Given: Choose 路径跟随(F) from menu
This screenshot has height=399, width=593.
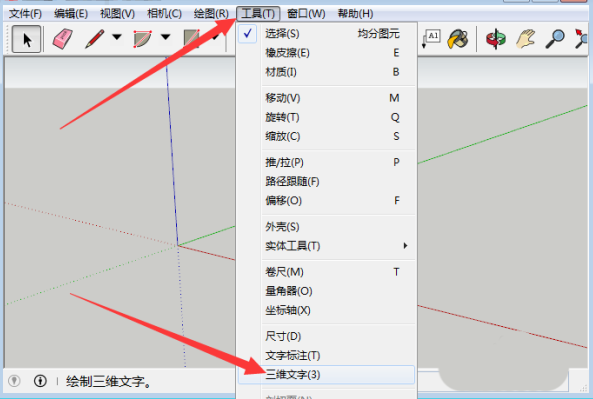Looking at the screenshot, I should tap(326, 182).
